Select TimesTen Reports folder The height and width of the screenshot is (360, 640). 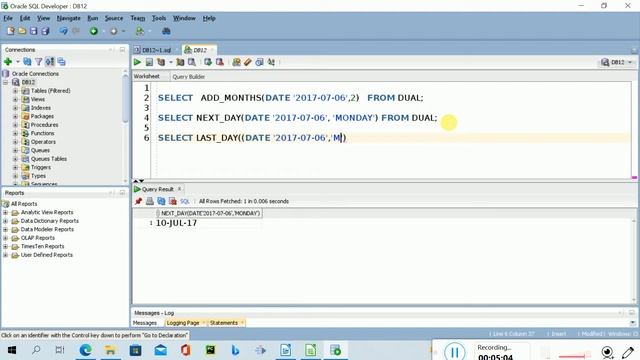click(x=42, y=246)
